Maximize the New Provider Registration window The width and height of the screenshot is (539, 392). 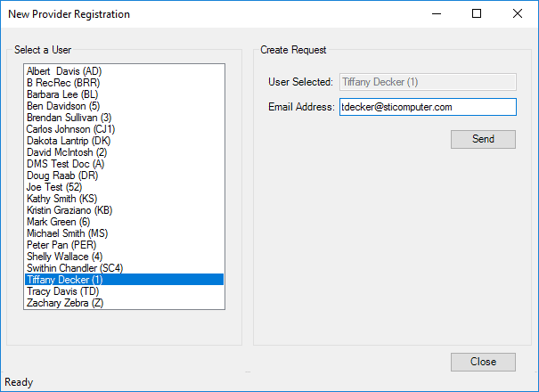[477, 13]
